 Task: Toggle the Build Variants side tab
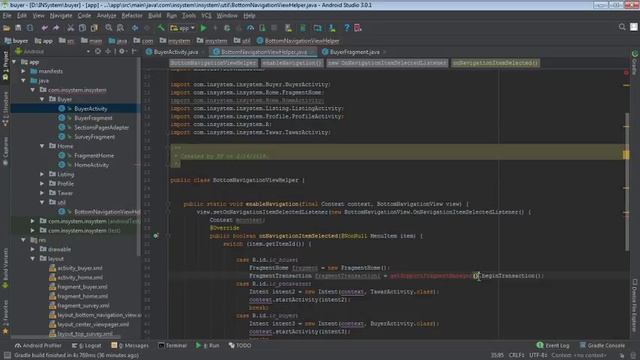coord(5,268)
